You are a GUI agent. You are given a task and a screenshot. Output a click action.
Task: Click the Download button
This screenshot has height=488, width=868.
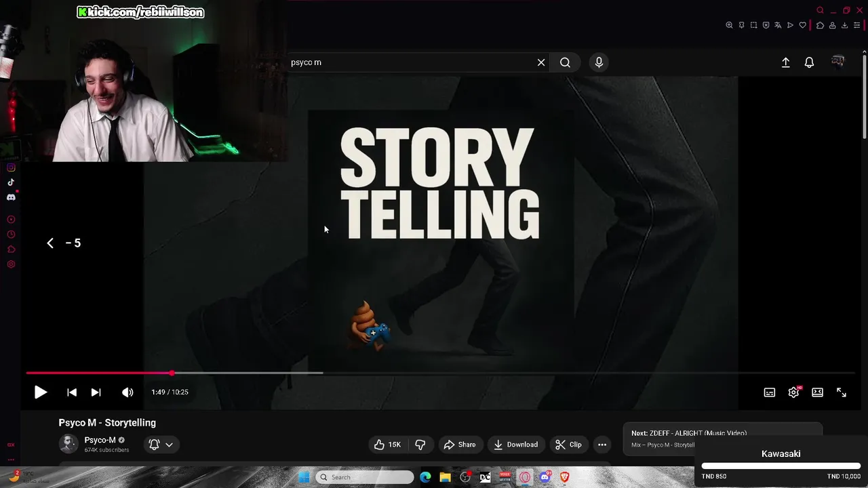(x=516, y=445)
